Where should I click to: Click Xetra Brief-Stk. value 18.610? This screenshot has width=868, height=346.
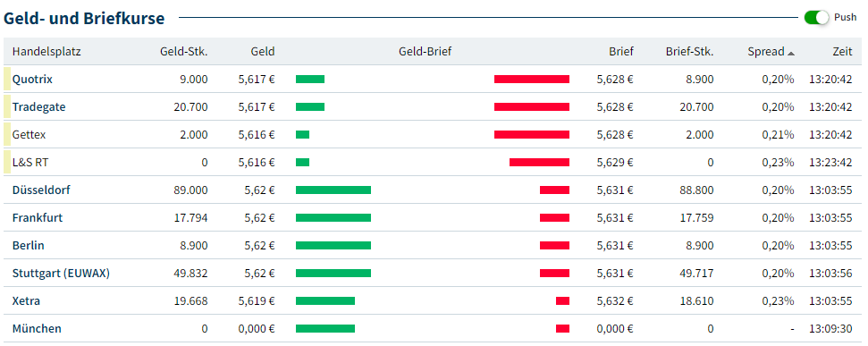pyautogui.click(x=696, y=300)
